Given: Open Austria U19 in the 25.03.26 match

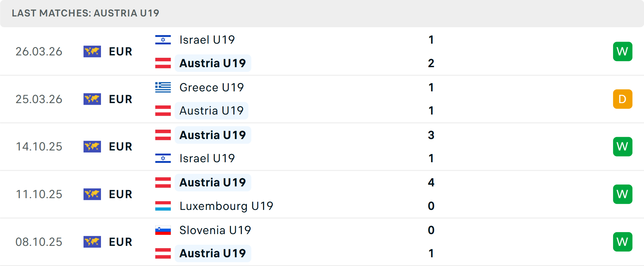Looking at the screenshot, I should coord(211,111).
